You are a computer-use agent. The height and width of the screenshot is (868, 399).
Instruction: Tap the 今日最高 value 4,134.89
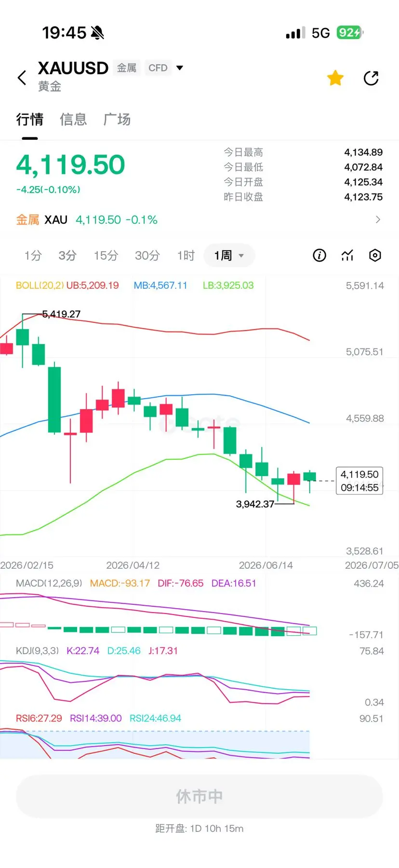(x=363, y=152)
